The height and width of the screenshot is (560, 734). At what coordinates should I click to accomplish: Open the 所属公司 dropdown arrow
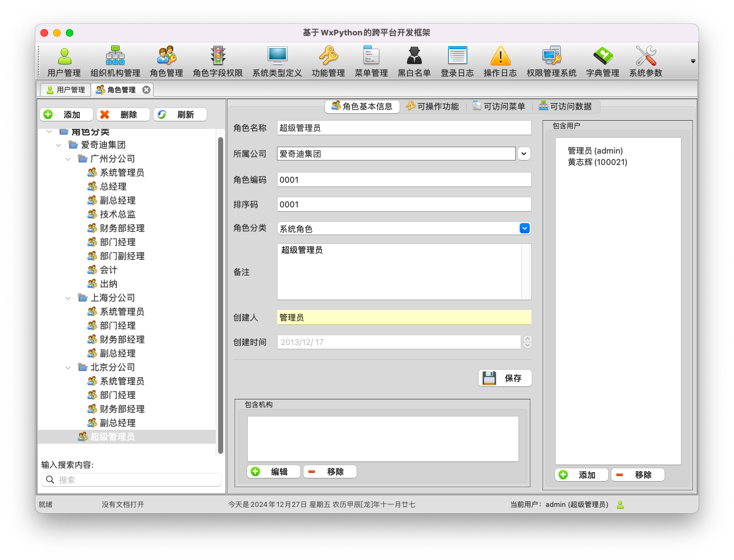(524, 154)
